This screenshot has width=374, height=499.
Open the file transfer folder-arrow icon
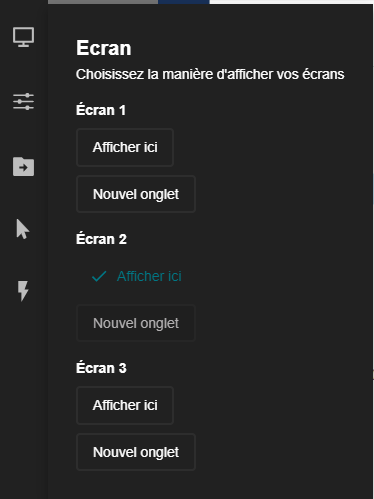[23, 166]
